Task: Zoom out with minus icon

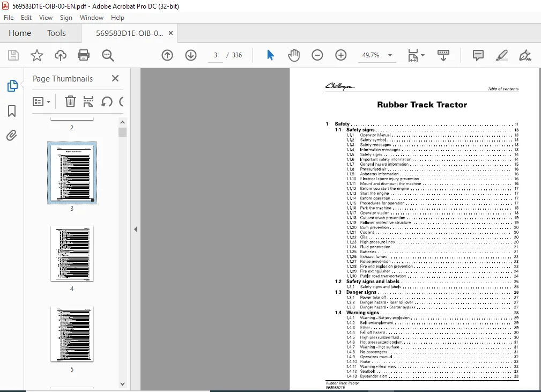Action: pyautogui.click(x=317, y=55)
